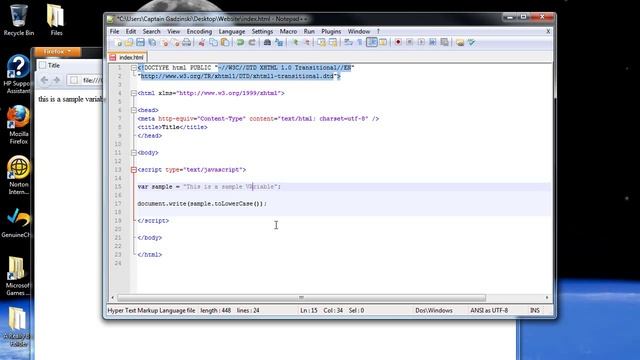Screen dimensions: 640x360
Task: Collapse the body section fold marker
Action: click(x=133, y=153)
